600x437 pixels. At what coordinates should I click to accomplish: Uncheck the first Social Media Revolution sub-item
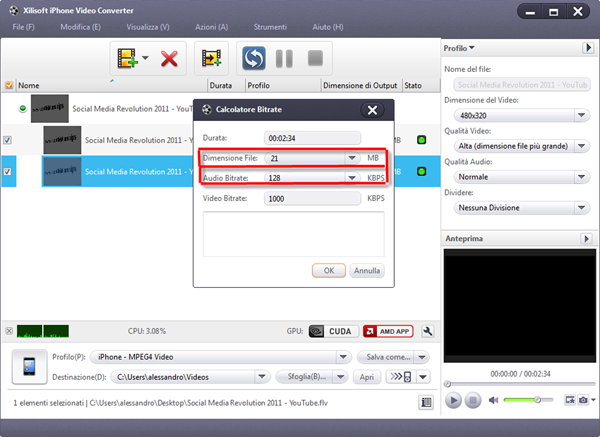click(9, 140)
